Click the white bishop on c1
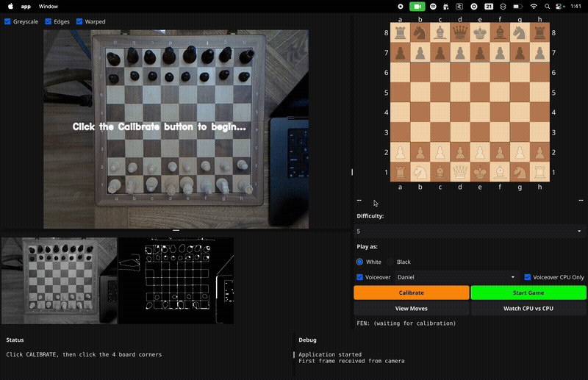 [440, 172]
